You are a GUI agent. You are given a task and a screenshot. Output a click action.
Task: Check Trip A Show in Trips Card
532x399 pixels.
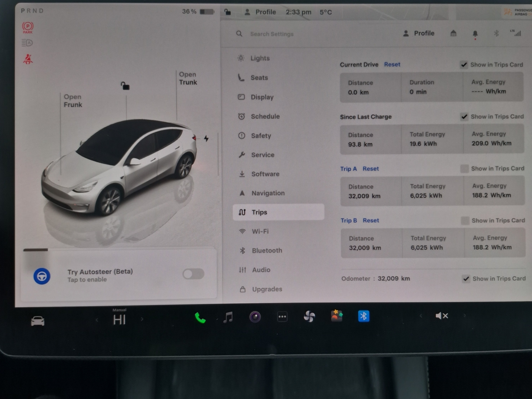click(465, 169)
